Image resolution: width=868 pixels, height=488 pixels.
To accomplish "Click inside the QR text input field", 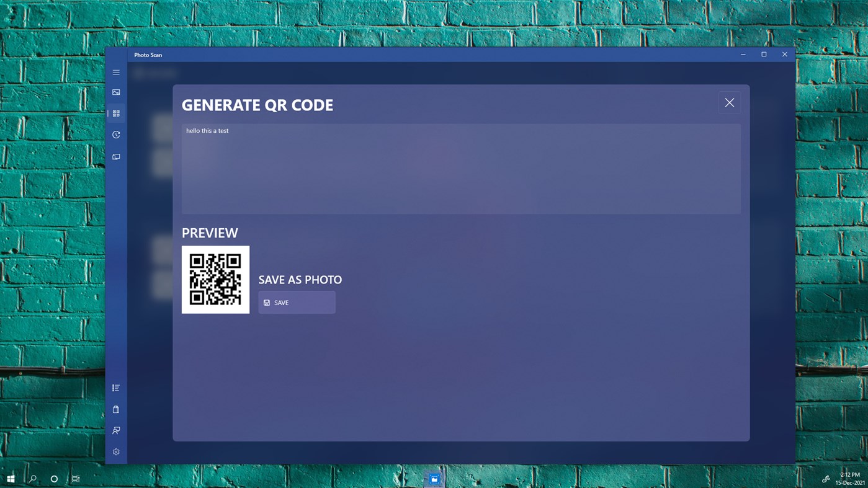I will click(461, 168).
